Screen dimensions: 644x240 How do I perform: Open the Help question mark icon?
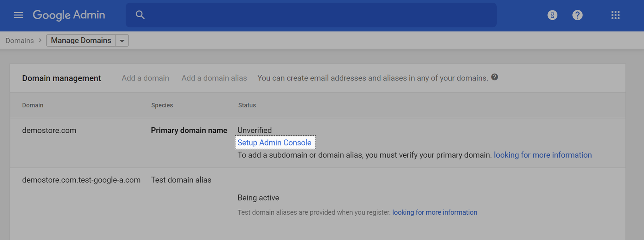(x=578, y=15)
